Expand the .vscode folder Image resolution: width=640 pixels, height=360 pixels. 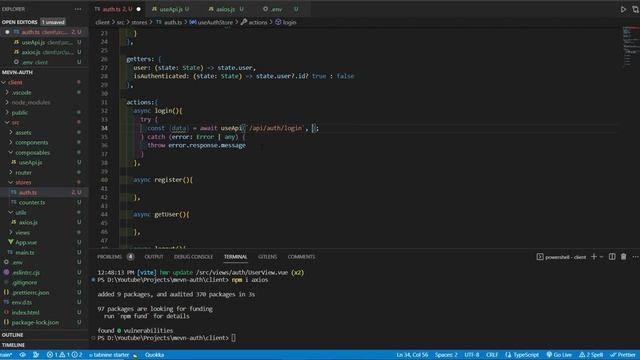(21, 93)
